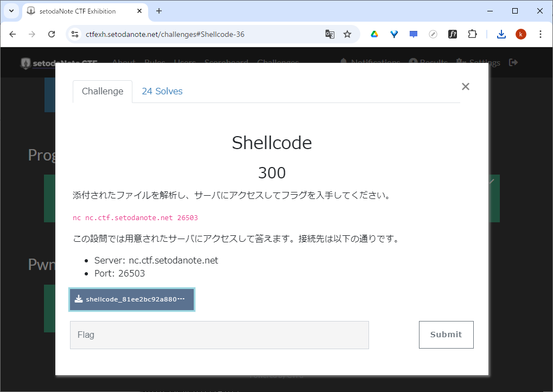This screenshot has height=392, width=553.
Task: Focus the Flag input field
Action: coord(219,335)
